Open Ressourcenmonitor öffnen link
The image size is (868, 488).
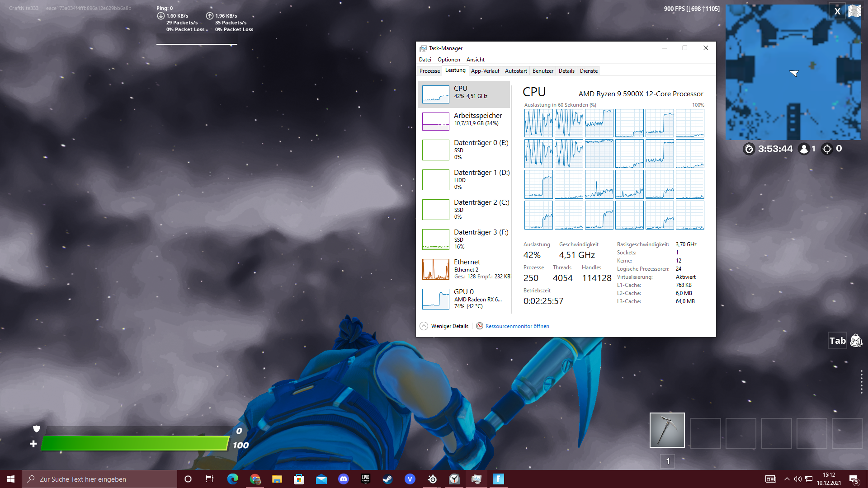(x=517, y=326)
